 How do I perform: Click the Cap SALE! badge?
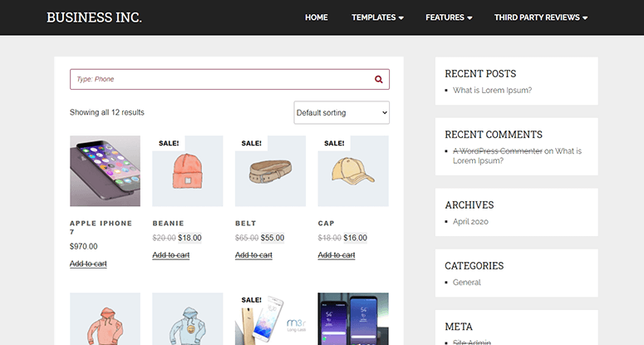[334, 143]
